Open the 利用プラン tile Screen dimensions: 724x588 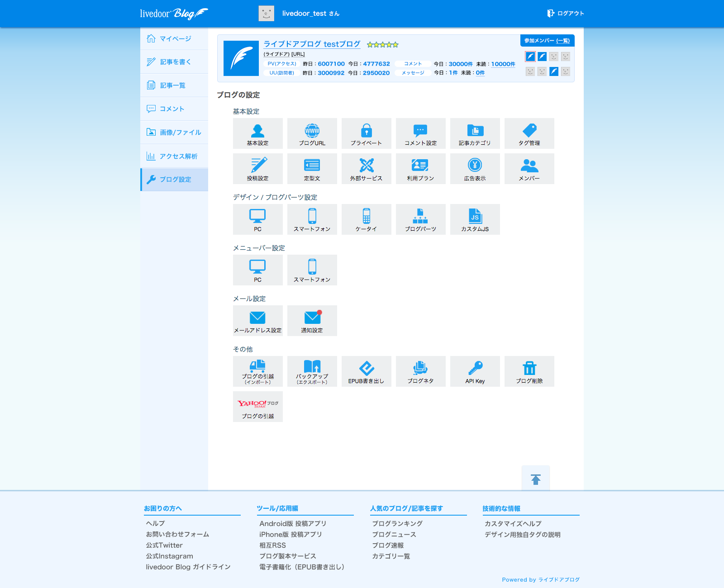coord(421,169)
